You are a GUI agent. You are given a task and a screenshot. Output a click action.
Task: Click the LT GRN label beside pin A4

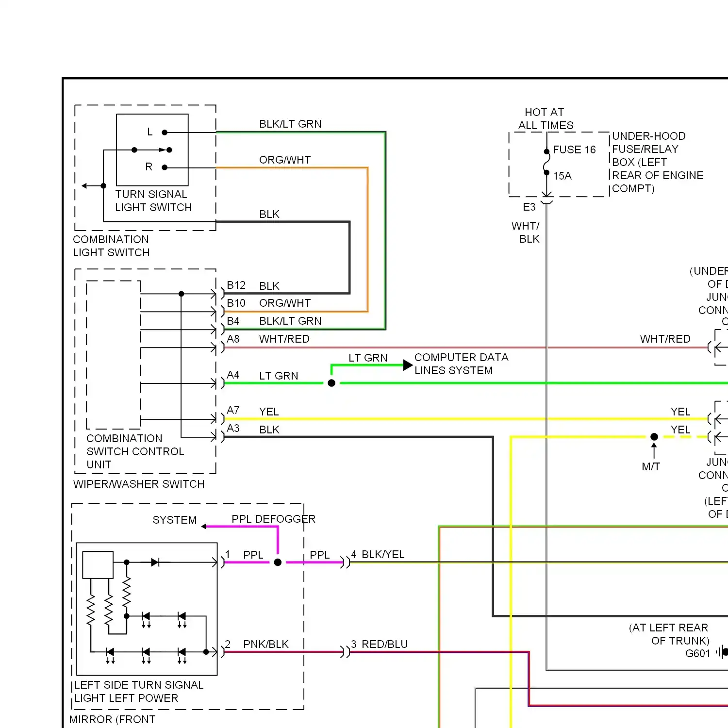tap(279, 376)
